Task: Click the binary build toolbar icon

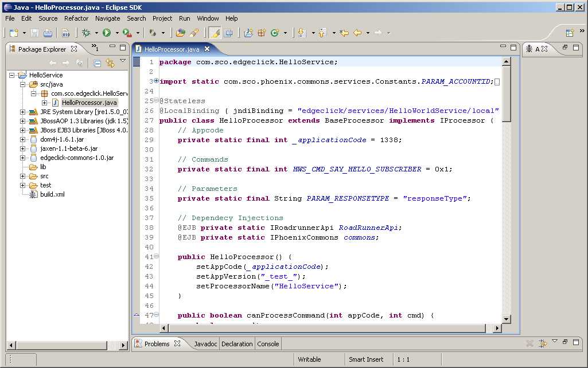Action: pyautogui.click(x=66, y=33)
